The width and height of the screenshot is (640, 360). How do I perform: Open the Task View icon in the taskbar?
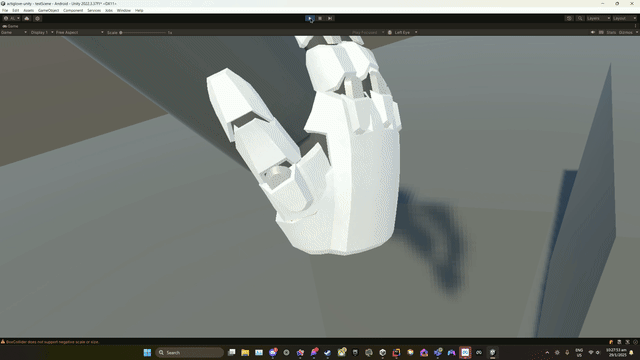tap(231, 352)
